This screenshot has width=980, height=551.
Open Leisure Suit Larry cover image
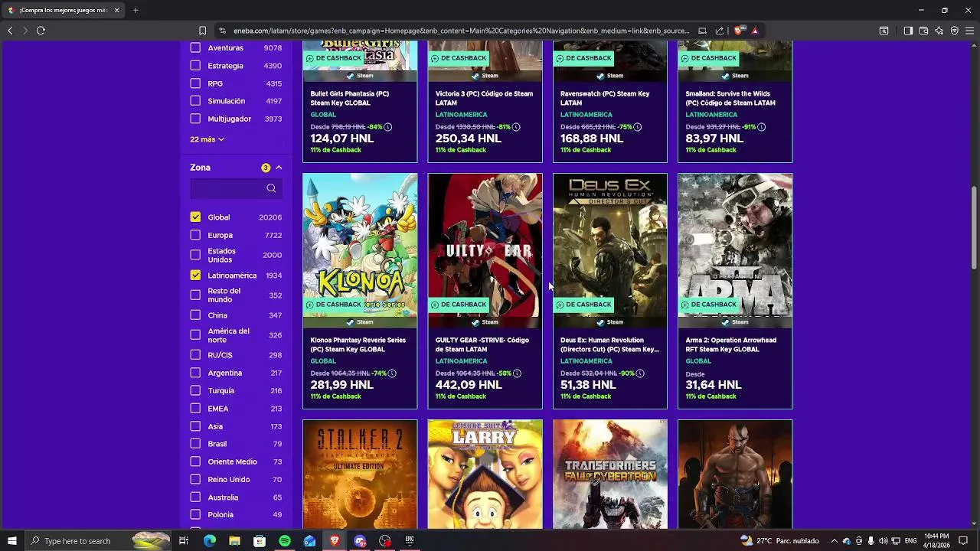(x=485, y=474)
